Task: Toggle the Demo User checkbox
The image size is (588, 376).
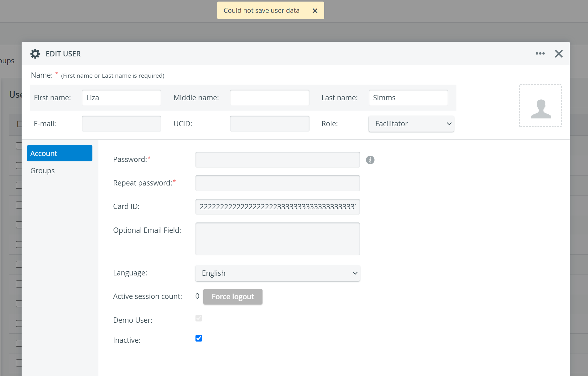Action: (x=199, y=318)
